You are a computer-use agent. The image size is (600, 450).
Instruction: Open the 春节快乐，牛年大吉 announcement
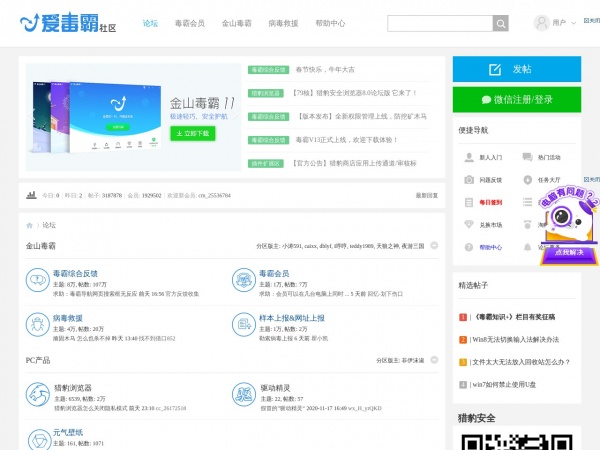pyautogui.click(x=325, y=70)
